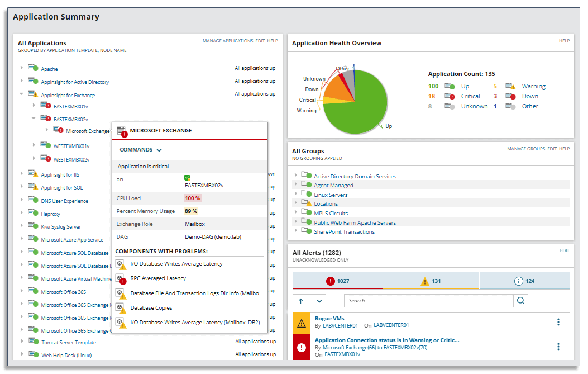
Task: Click the Down legend link with count 3
Action: [x=530, y=96]
